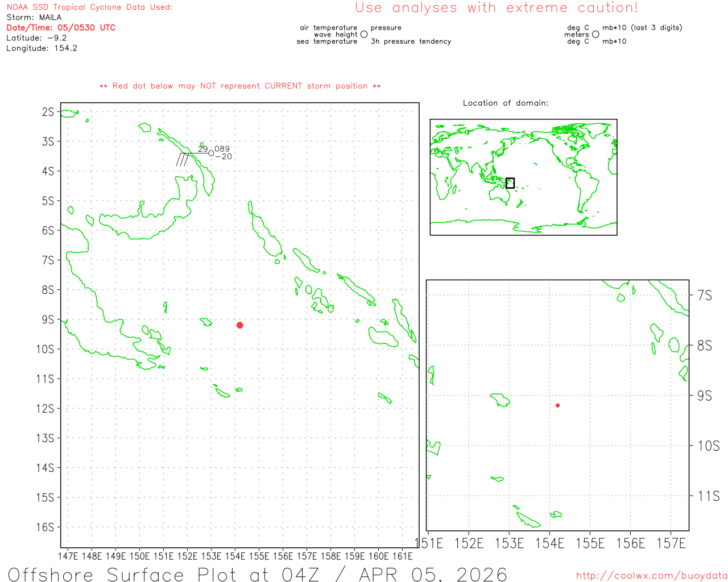Click the legend circle next to meters

[x=595, y=35]
